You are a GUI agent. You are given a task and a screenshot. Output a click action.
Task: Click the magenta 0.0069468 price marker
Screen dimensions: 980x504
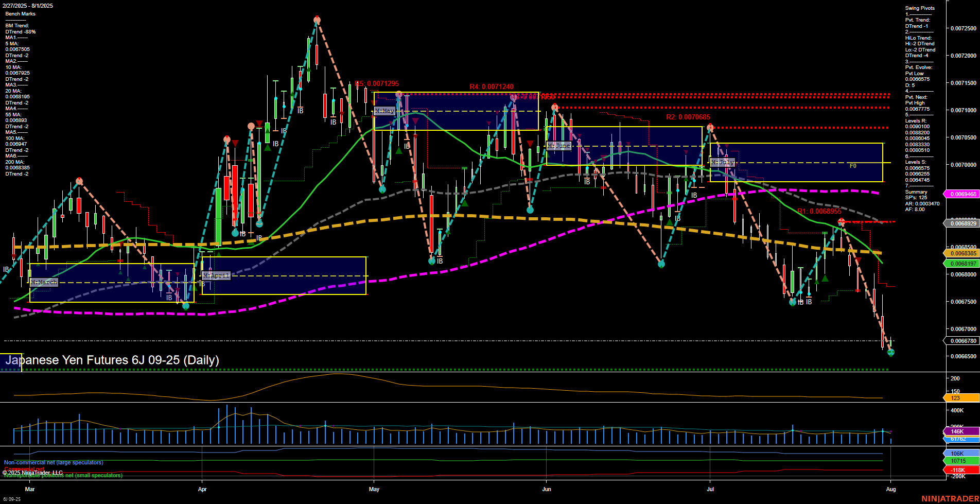click(x=961, y=194)
